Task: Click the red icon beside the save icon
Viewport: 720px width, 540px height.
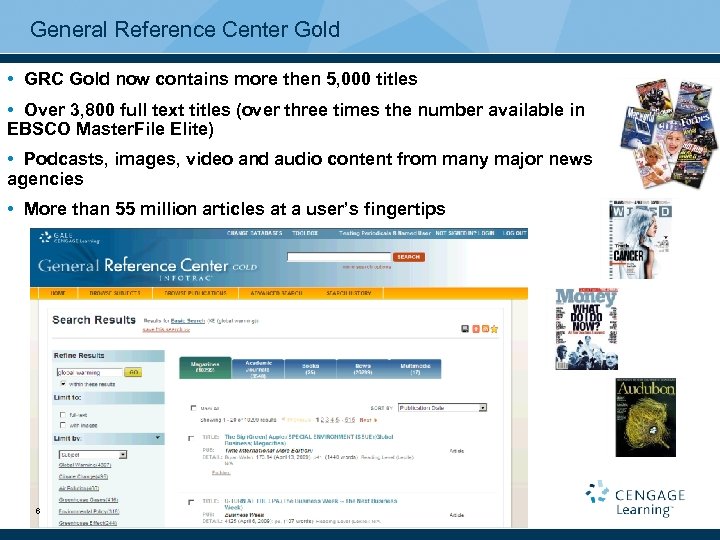Action: point(476,329)
